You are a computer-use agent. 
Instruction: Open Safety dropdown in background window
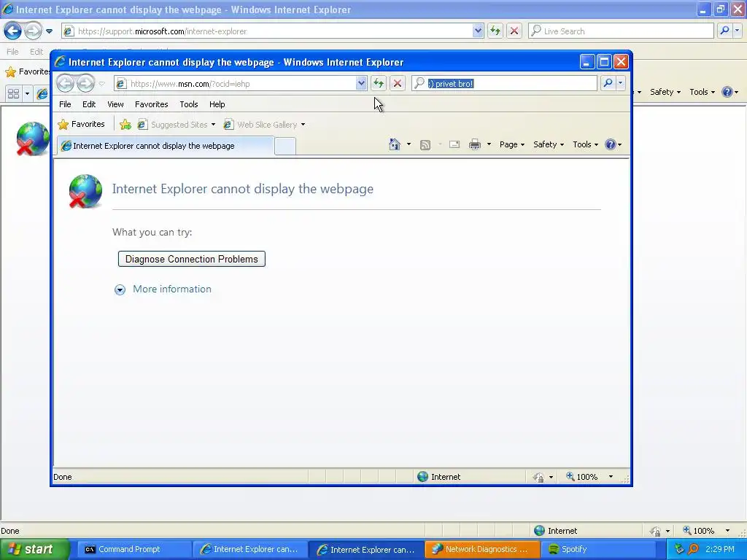click(665, 92)
